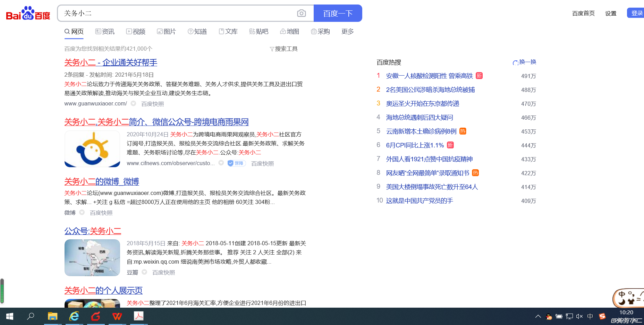Switch to the 视频 tab

click(136, 32)
